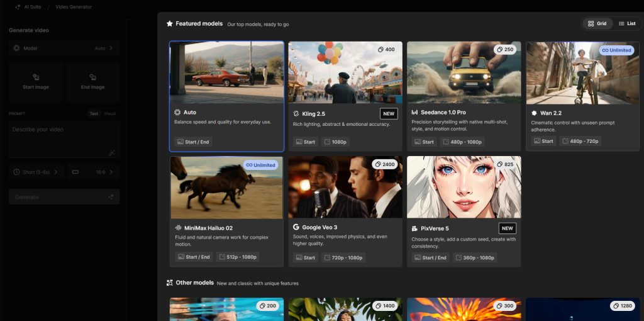Screen dimensions: 644x321
Task: Click the 1280 credits badge under Other models
Action: click(x=623, y=306)
